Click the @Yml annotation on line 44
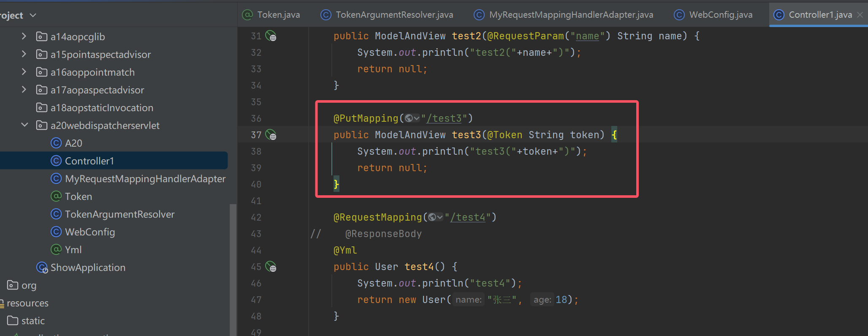Viewport: 868px width, 336px height. tap(345, 250)
